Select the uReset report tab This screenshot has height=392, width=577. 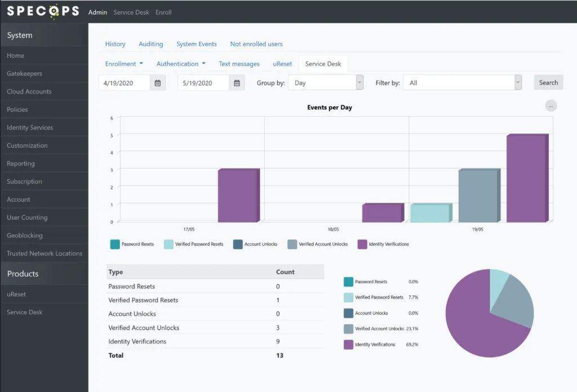(x=282, y=64)
